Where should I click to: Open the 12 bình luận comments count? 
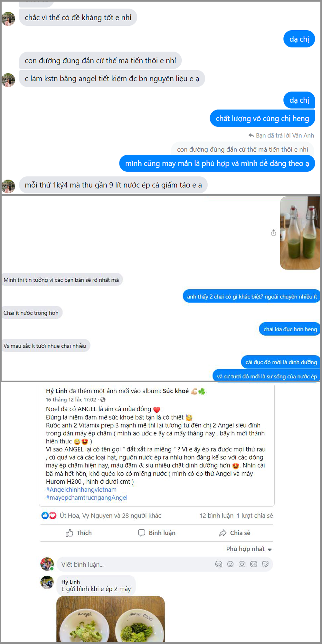tap(216, 516)
